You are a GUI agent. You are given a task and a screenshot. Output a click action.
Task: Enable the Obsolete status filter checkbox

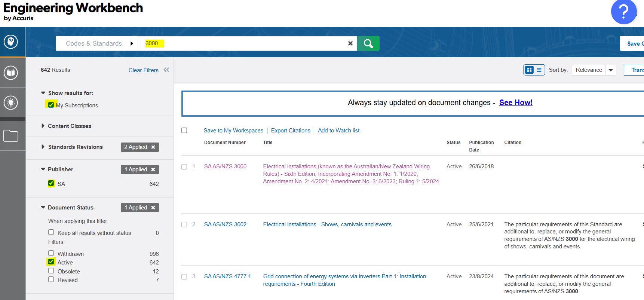tap(51, 271)
